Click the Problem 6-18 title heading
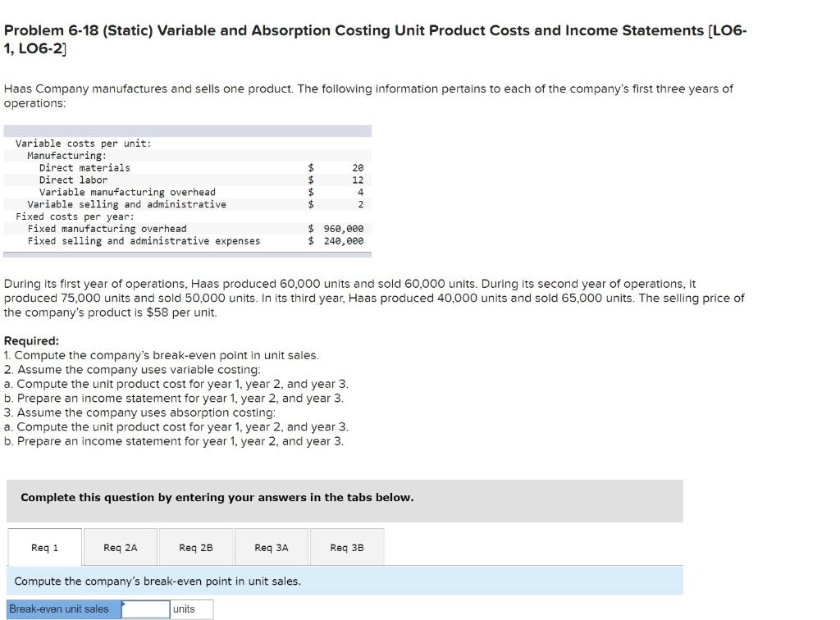 click(374, 30)
